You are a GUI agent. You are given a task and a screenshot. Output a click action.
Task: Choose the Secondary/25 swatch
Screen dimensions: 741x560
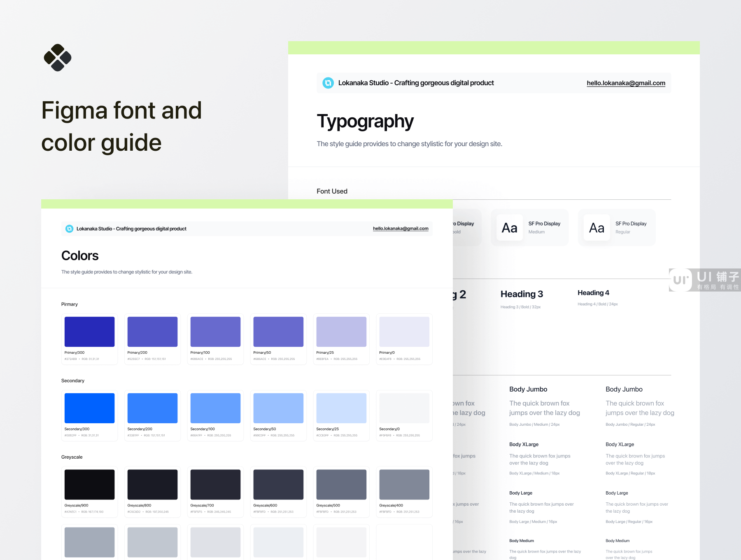click(x=341, y=408)
